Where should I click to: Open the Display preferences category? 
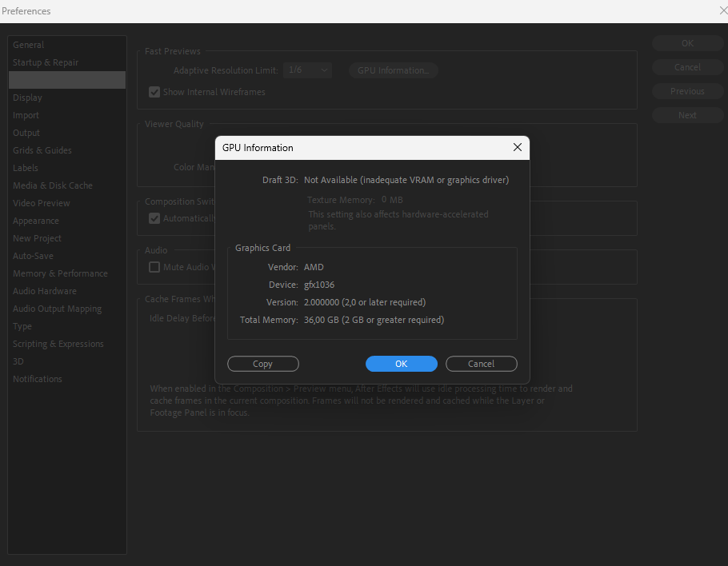click(x=28, y=97)
